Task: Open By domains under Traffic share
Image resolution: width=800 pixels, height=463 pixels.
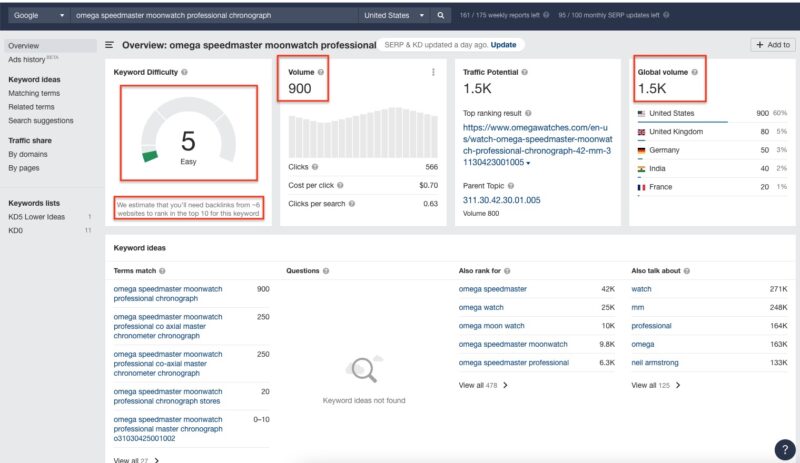Action: click(x=28, y=154)
